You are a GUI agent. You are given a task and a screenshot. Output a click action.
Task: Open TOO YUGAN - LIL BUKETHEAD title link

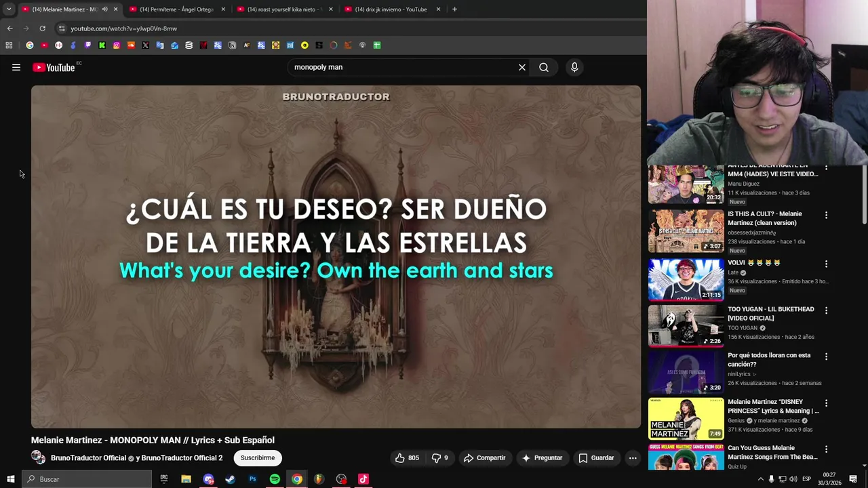[771, 314]
